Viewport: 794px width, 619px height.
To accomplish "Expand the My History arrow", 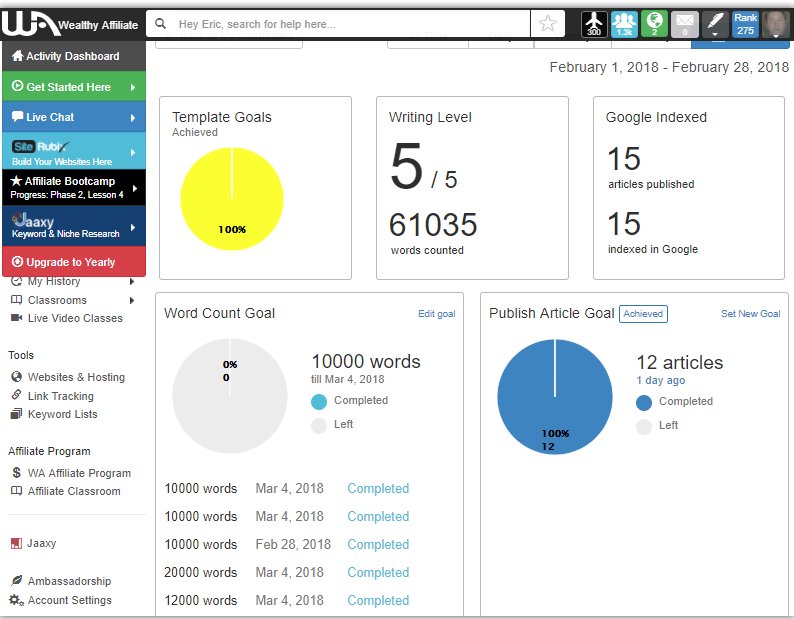I will [132, 281].
